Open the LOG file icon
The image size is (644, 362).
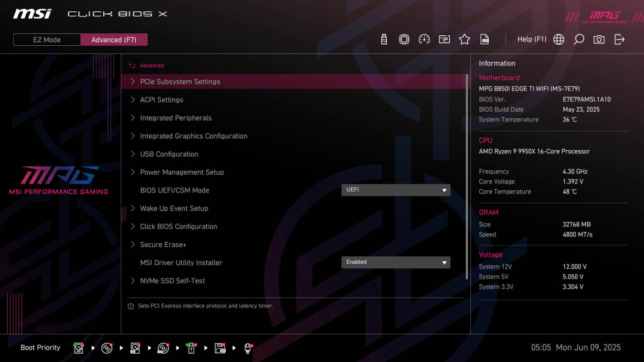[484, 40]
